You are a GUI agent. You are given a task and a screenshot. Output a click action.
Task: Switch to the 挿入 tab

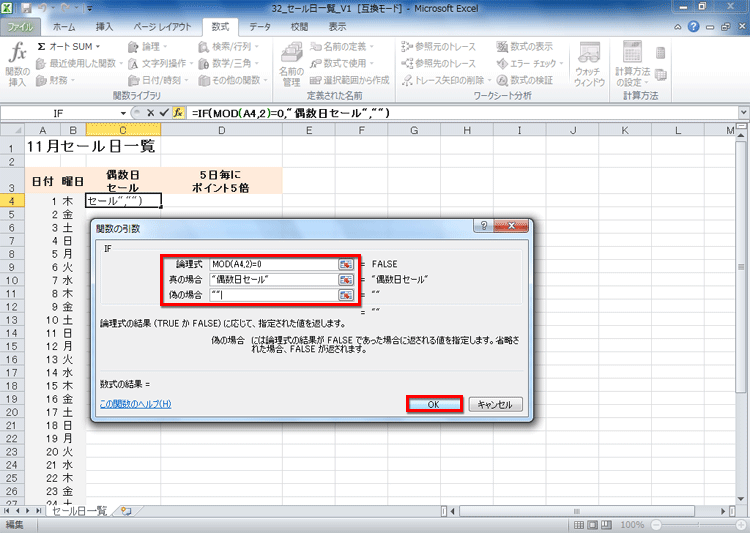(x=104, y=27)
